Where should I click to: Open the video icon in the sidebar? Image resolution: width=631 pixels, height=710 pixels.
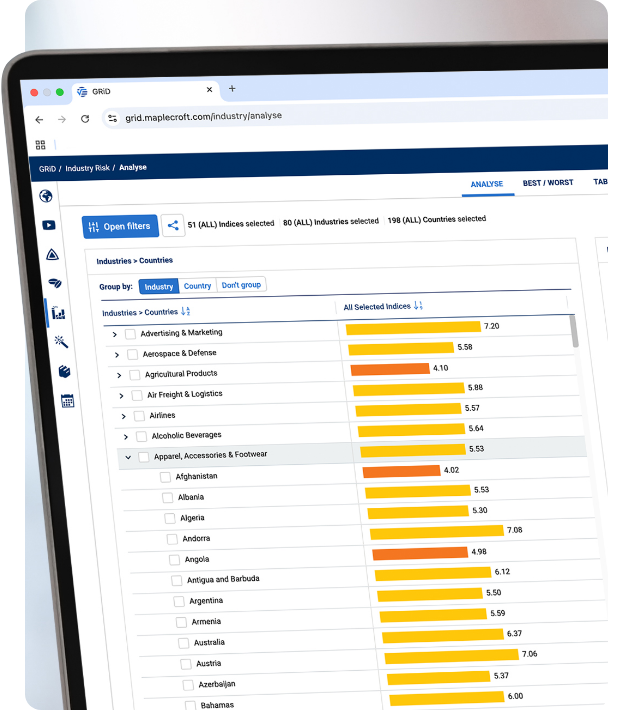click(49, 225)
